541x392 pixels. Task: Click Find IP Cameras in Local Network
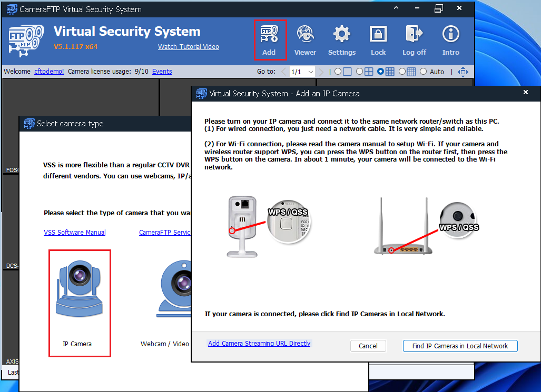(x=460, y=346)
